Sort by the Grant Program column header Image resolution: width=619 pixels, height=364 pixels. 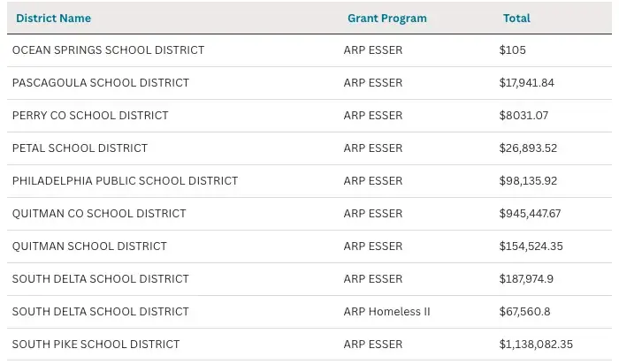tap(386, 19)
